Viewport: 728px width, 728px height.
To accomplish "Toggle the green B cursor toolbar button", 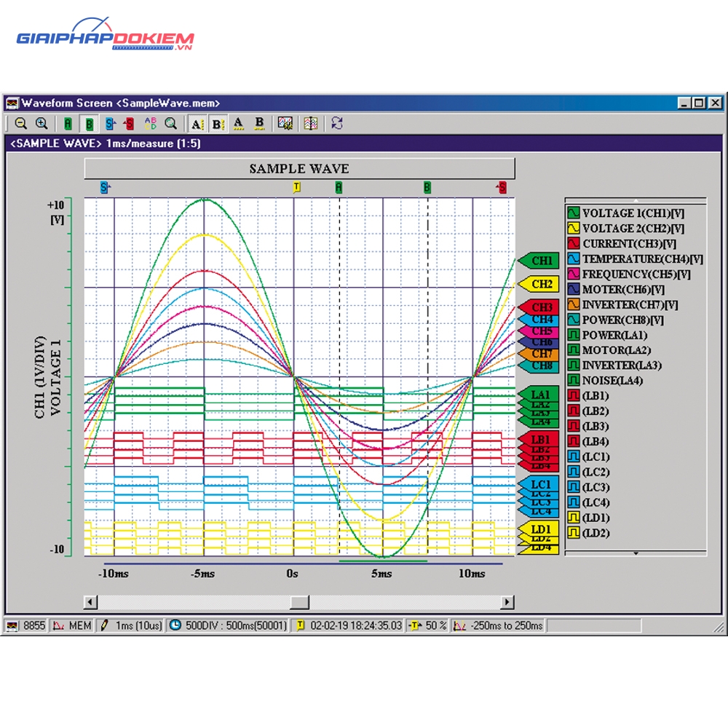I will (x=89, y=124).
